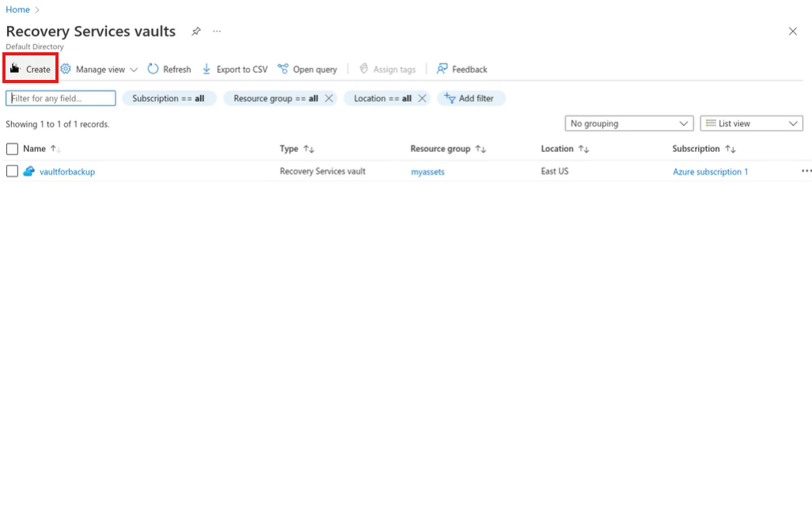Remove the Resource group filter with its X

click(329, 98)
